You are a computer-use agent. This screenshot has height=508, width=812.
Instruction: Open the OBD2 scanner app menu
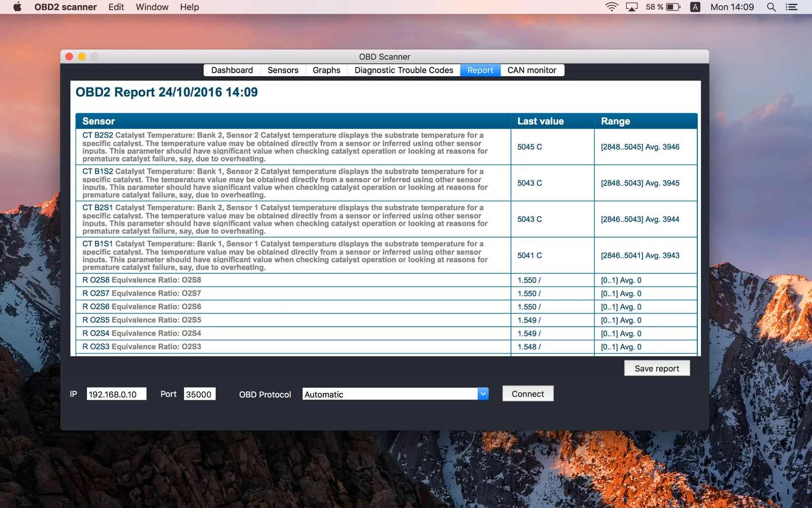[65, 7]
